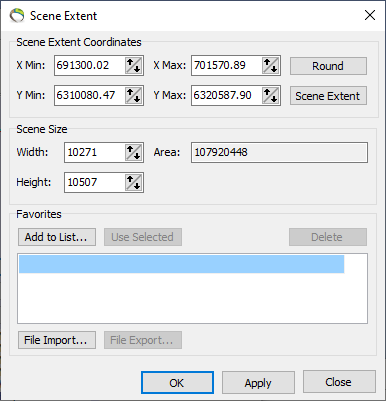Confirm with the OK button
Image resolution: width=386 pixels, height=401 pixels.
[x=177, y=383]
